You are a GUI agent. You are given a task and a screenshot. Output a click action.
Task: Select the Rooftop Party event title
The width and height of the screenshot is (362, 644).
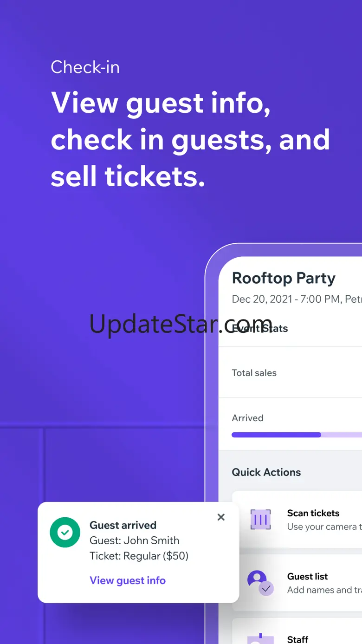pyautogui.click(x=284, y=278)
